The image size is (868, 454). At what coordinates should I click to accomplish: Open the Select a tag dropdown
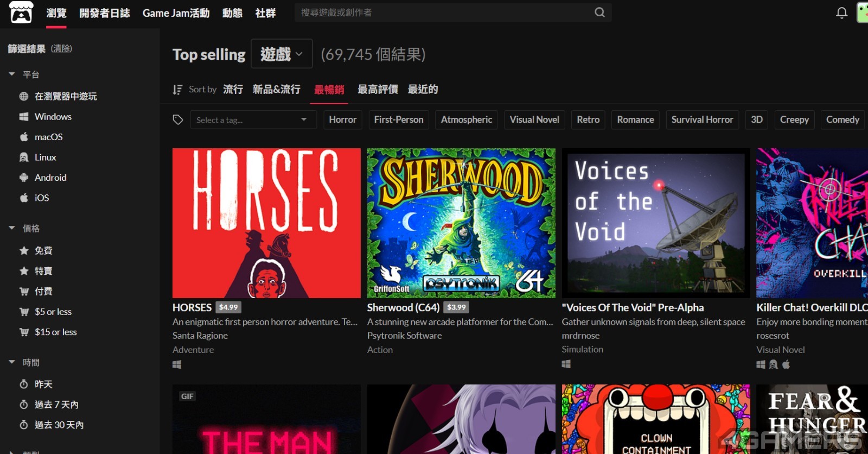pyautogui.click(x=253, y=120)
